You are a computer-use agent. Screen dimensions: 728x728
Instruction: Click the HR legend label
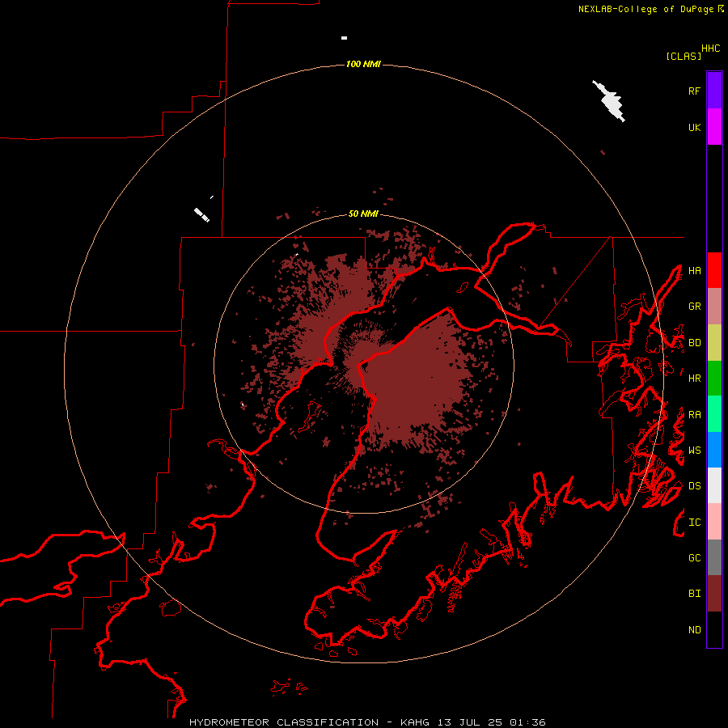[x=694, y=379]
